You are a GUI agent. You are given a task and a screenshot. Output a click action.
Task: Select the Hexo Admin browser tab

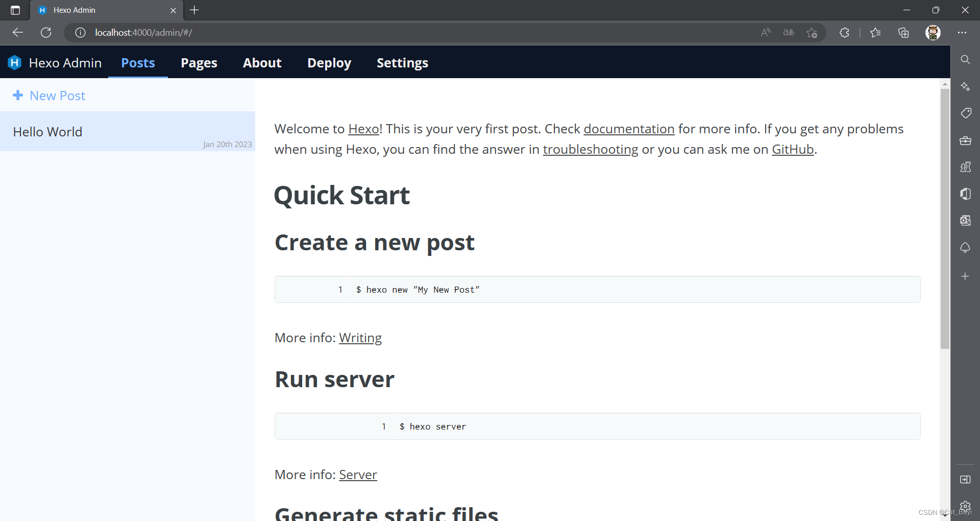click(x=107, y=10)
